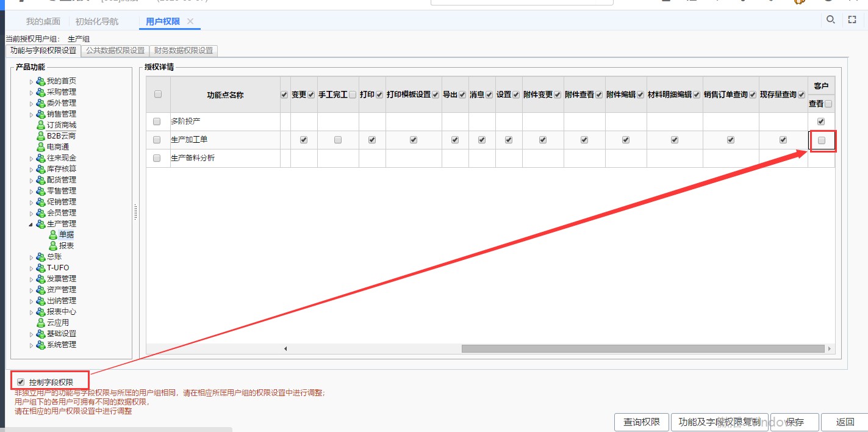The height and width of the screenshot is (432, 868).
Task: Click the 查询权限 button
Action: pos(641,422)
